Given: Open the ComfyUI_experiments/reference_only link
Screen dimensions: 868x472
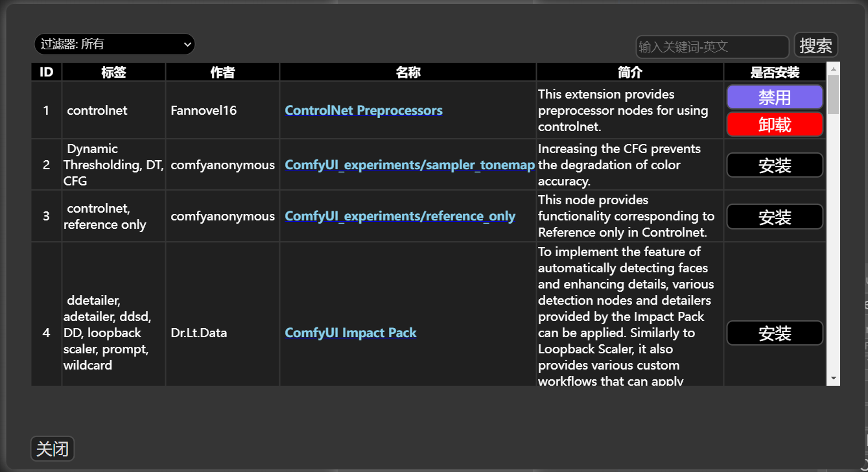Looking at the screenshot, I should [x=400, y=216].
